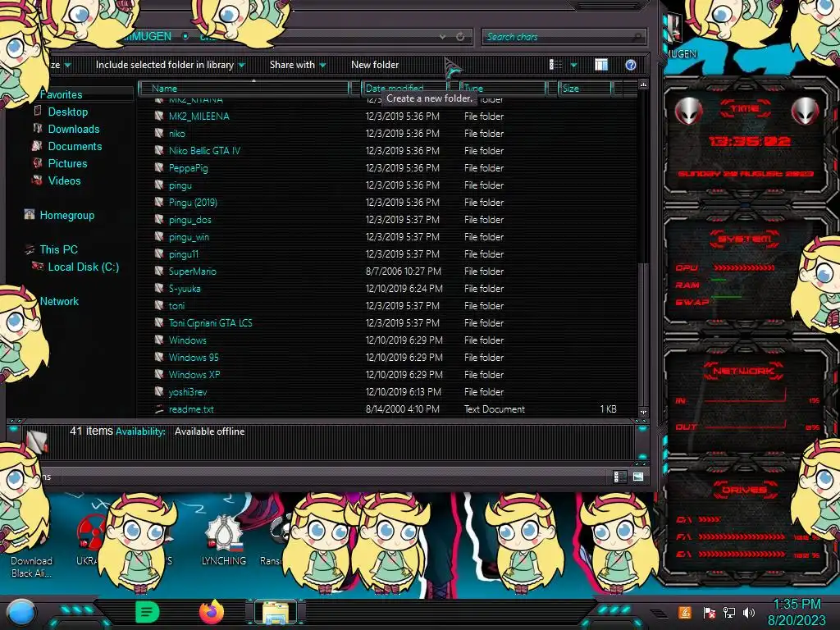Viewport: 840px width, 630px height.
Task: Open address bar history dropdown
Action: click(x=442, y=37)
